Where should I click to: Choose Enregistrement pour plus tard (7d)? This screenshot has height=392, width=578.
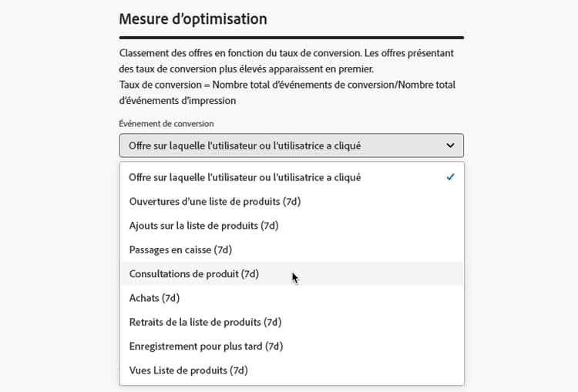coord(291,347)
